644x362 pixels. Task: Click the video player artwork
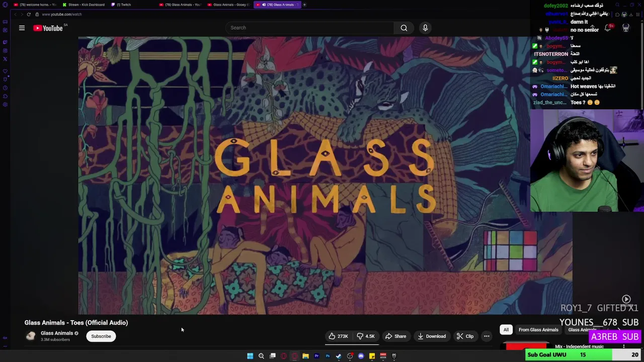[325, 175]
